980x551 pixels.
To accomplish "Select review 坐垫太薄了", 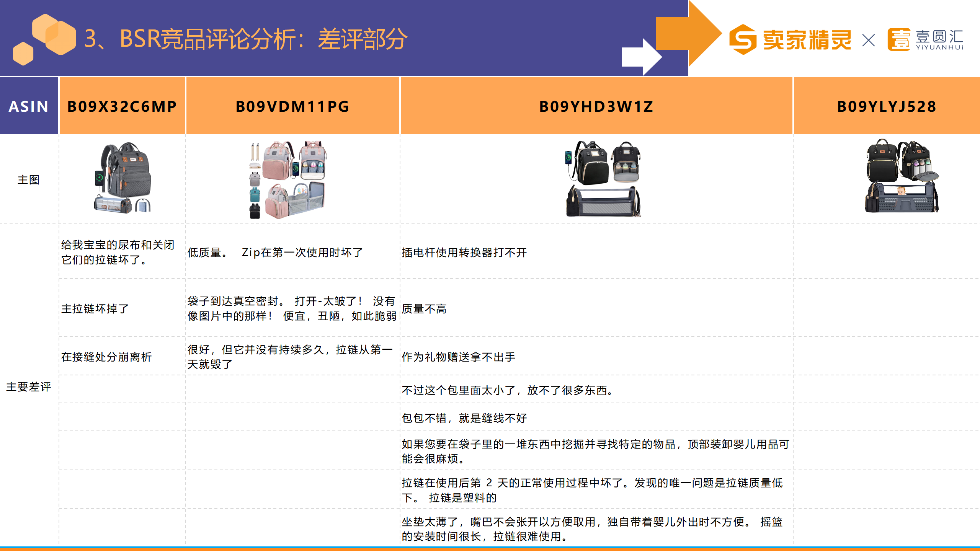I will [x=592, y=529].
